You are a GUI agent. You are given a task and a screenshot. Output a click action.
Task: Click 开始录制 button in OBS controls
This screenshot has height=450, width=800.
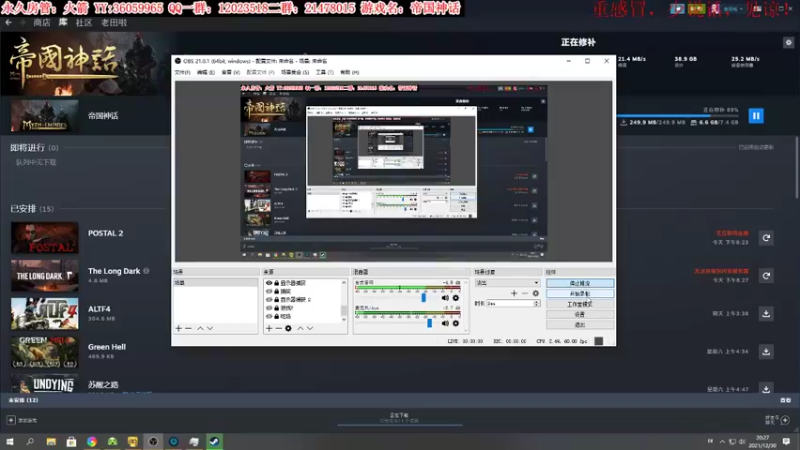pos(580,294)
